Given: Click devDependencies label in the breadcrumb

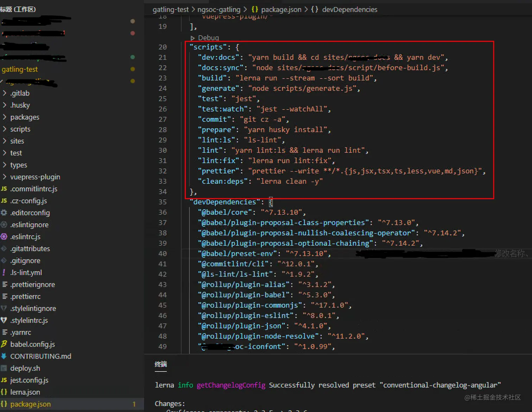Looking at the screenshot, I should (x=350, y=9).
